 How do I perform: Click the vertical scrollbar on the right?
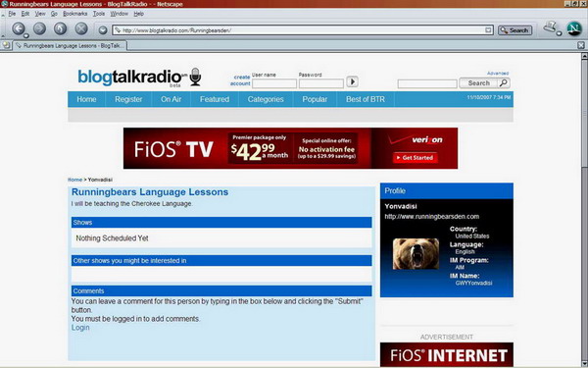pyautogui.click(x=584, y=210)
